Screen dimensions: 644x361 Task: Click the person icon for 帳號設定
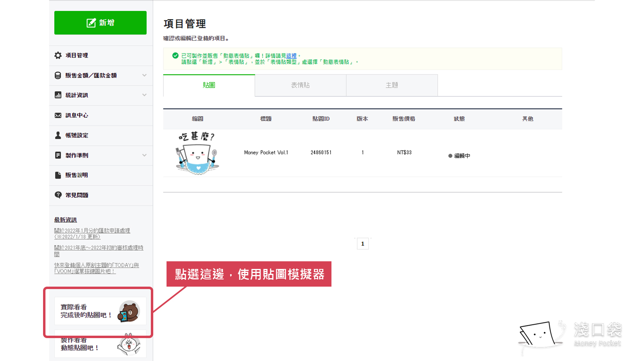coord(58,135)
